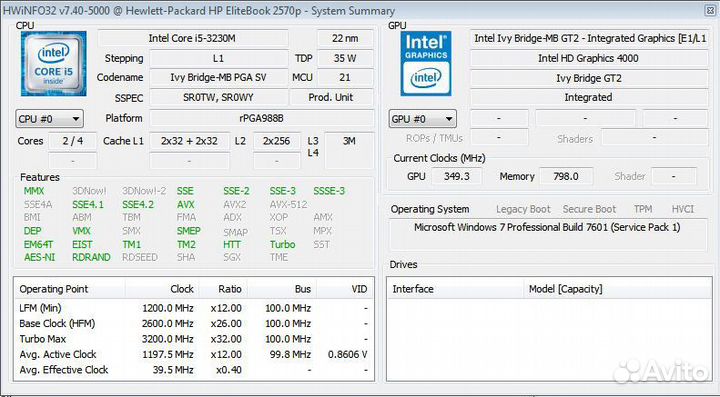Click the RDRAND feature label

[91, 257]
